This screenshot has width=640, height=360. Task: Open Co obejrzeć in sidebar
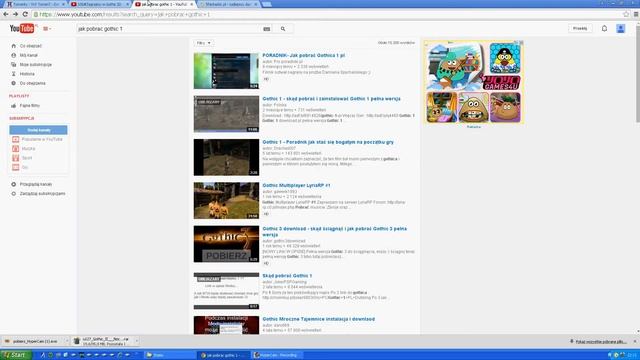(x=31, y=46)
